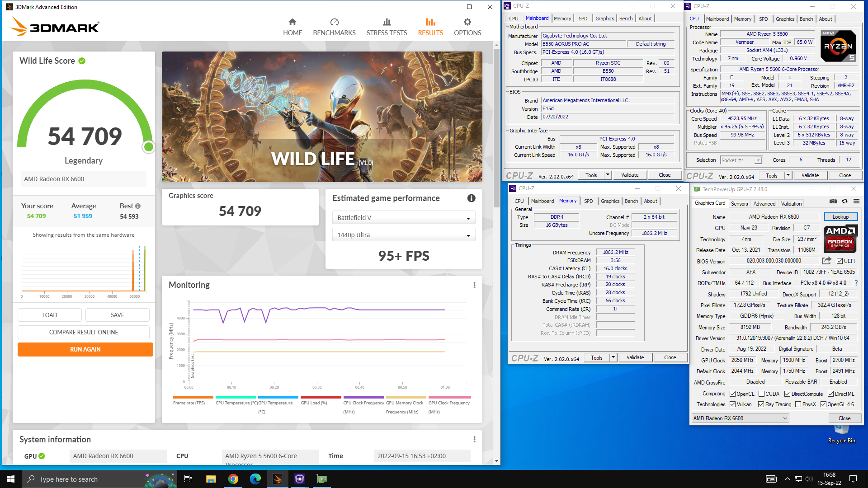Click the SAVE result button

pos(118,315)
